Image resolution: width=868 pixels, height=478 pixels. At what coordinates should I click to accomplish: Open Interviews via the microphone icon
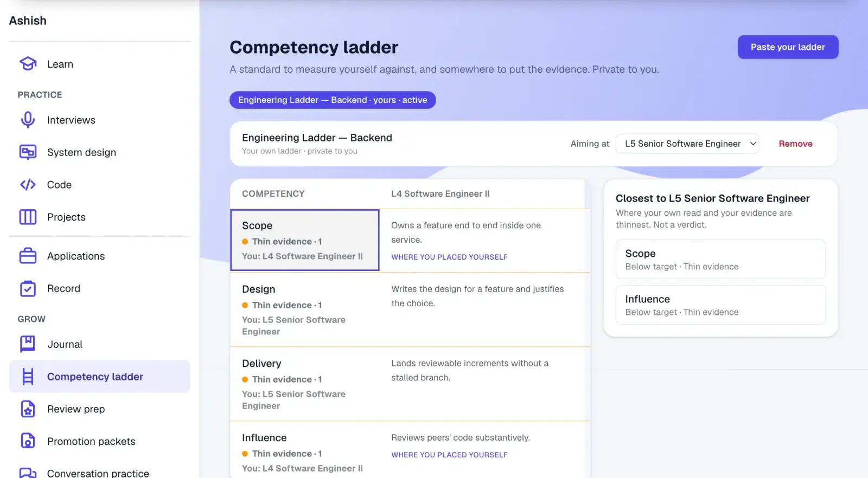click(x=28, y=120)
